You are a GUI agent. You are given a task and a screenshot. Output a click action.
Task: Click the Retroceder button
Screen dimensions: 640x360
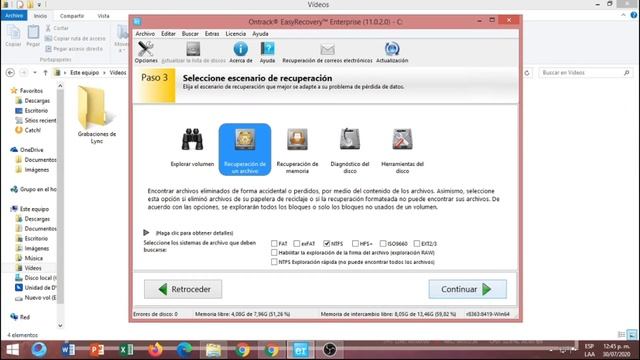pos(183,289)
